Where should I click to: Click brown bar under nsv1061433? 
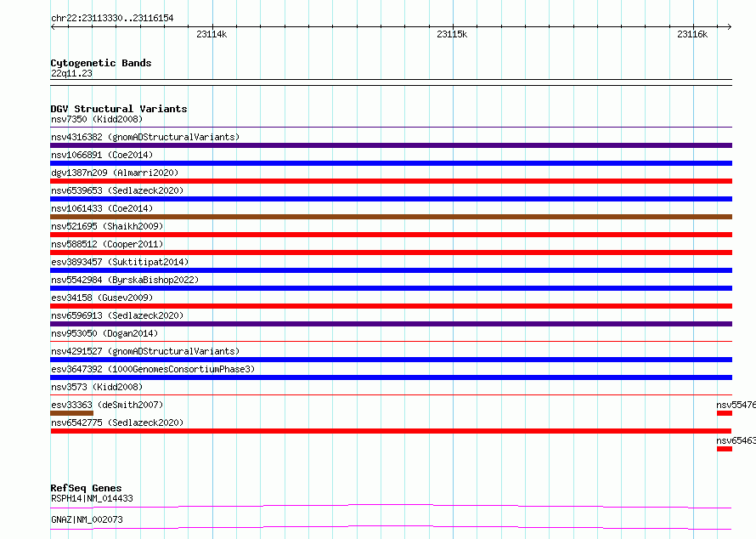(391, 217)
